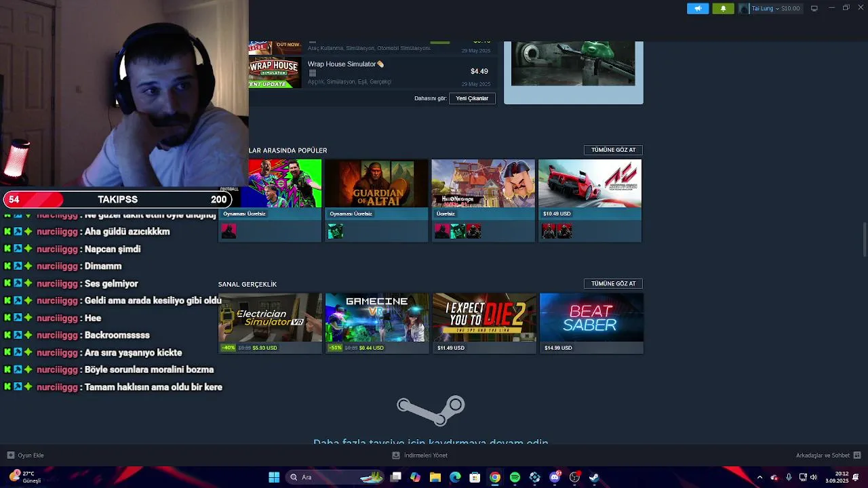Click the $4.49 price of Wrap House Simulator
The width and height of the screenshot is (868, 488).
(x=479, y=71)
